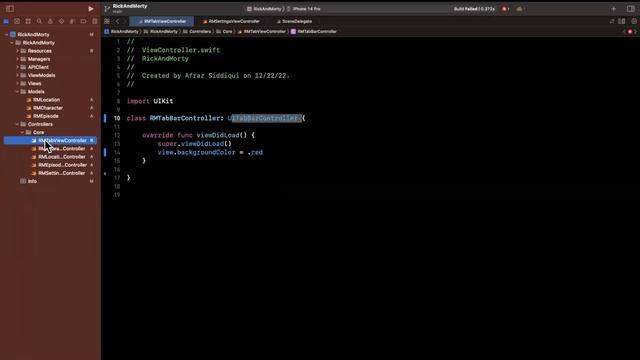Collapse the Core folder
640x360 pixels.
click(x=22, y=132)
